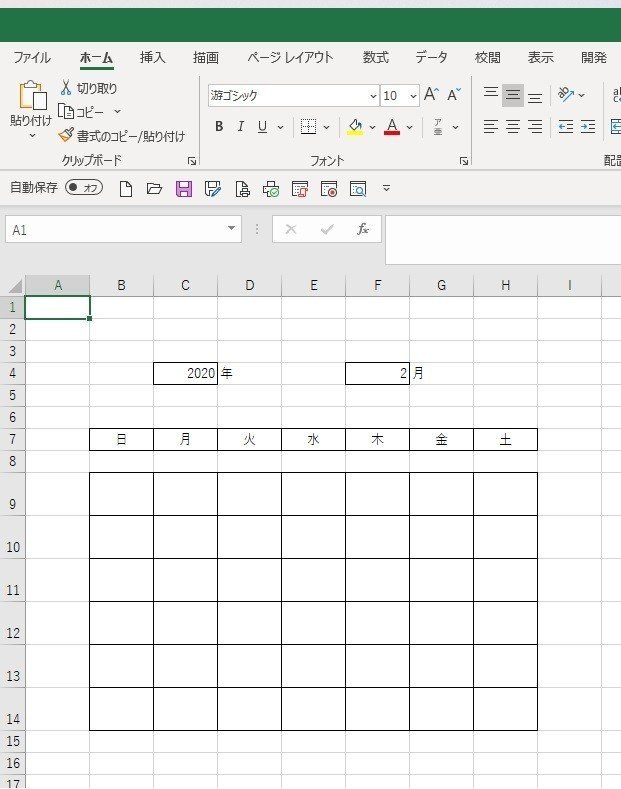Click the New document icon in quick access
The width and height of the screenshot is (621, 789).
click(126, 189)
